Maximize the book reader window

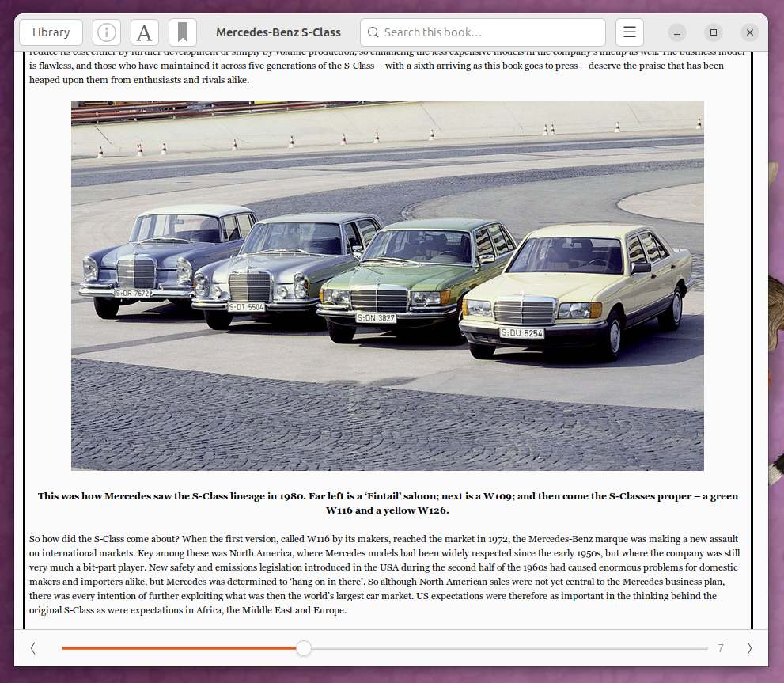coord(714,32)
